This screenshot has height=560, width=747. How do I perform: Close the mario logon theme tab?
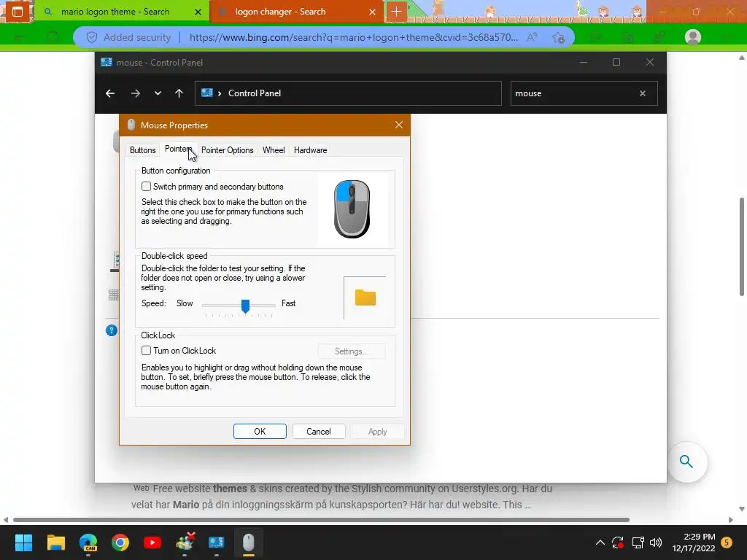point(198,12)
